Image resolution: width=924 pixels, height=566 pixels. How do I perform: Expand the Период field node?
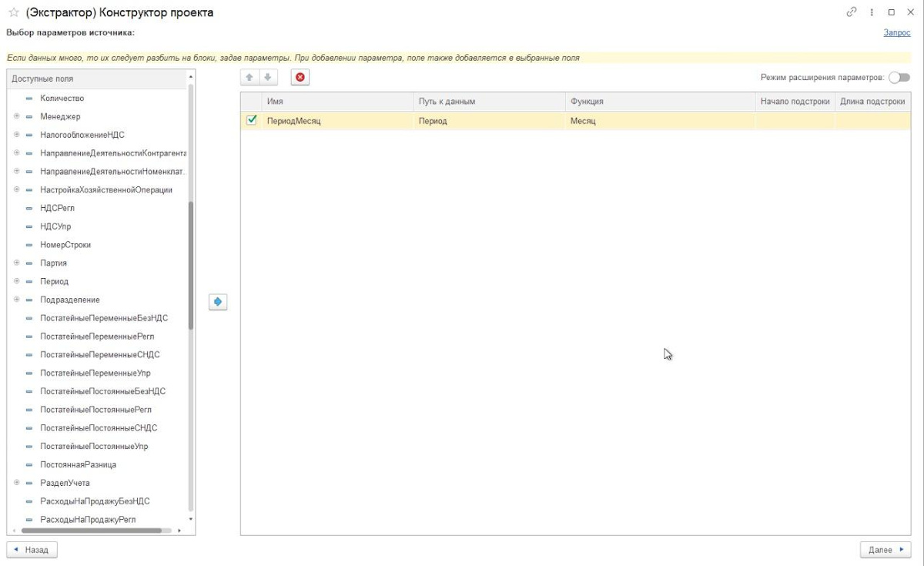[x=16, y=281]
